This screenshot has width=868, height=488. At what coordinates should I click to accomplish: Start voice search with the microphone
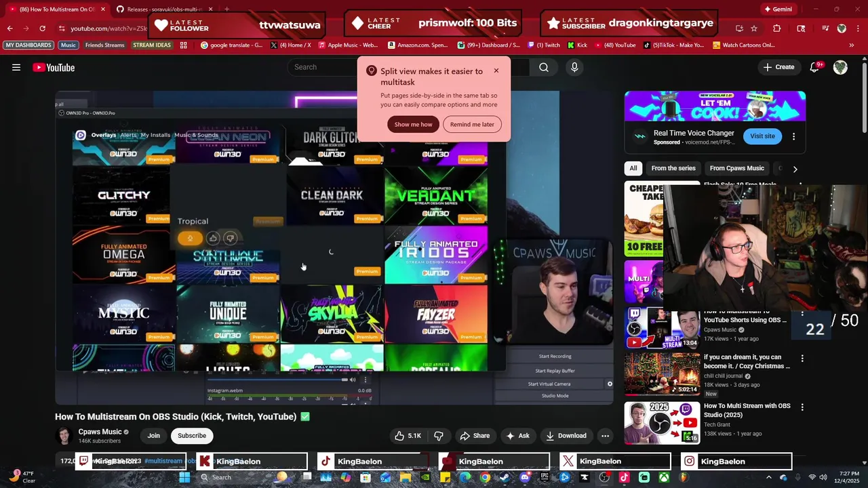coord(574,67)
